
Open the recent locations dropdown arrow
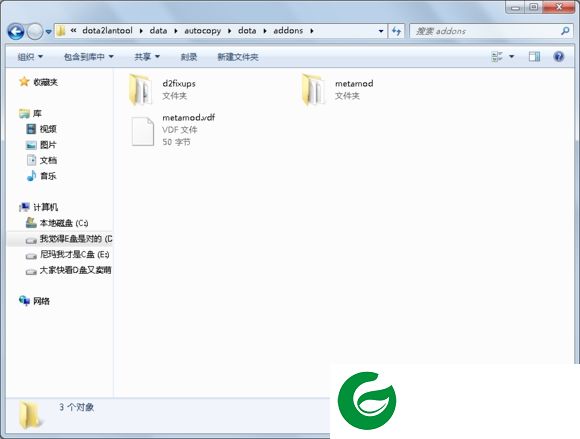[48, 32]
